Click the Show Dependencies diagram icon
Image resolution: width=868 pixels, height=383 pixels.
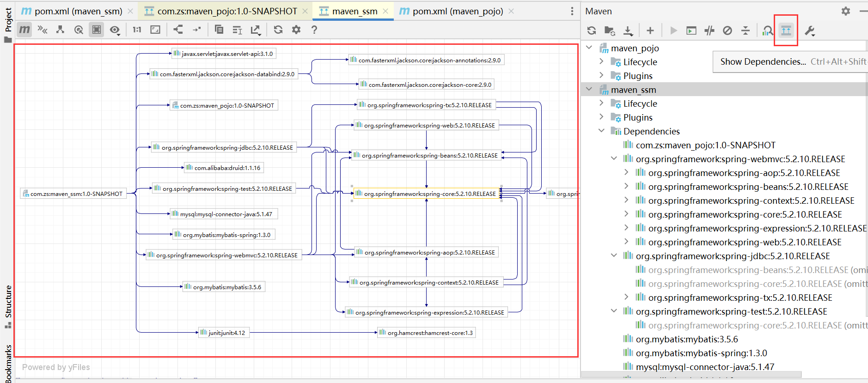786,30
